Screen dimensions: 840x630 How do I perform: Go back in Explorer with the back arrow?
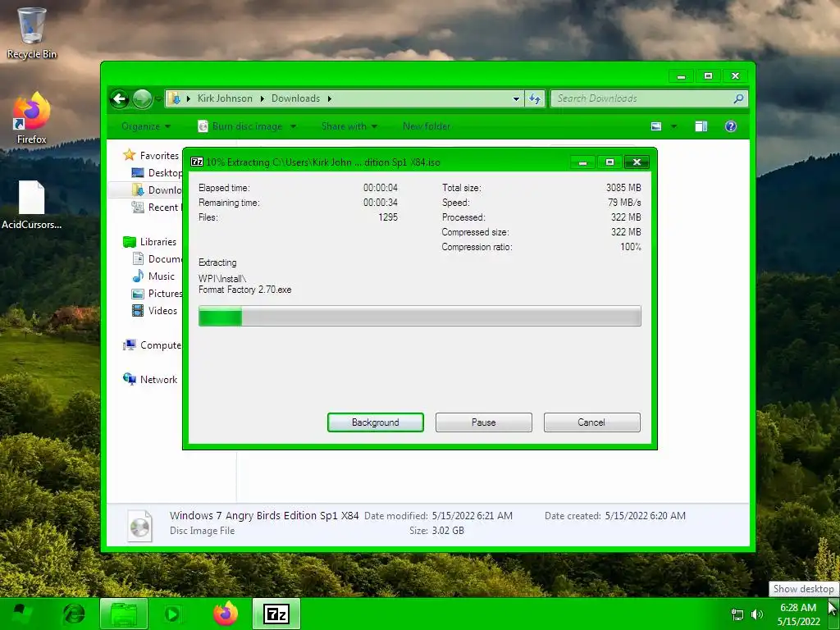tap(120, 98)
